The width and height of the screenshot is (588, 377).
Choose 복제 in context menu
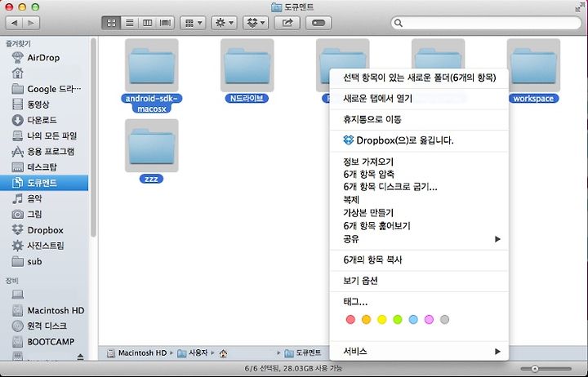click(419, 200)
